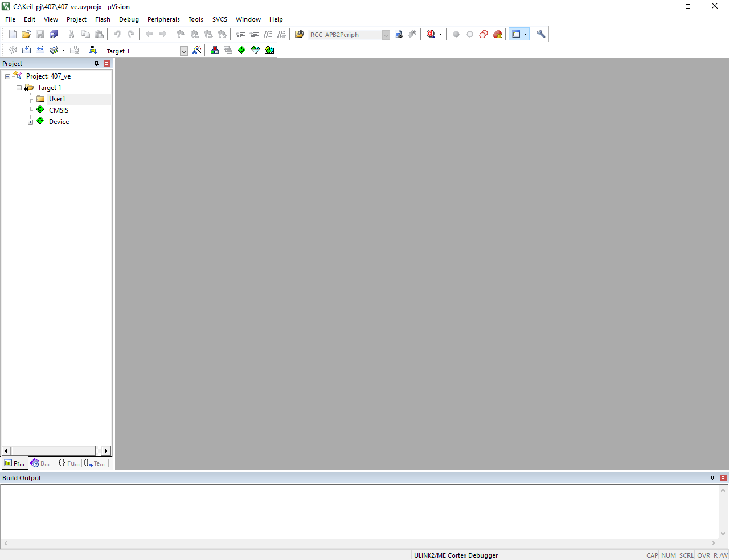Click the Enable/Disable breakpoint hollow circle
The width and height of the screenshot is (729, 560).
(x=470, y=34)
